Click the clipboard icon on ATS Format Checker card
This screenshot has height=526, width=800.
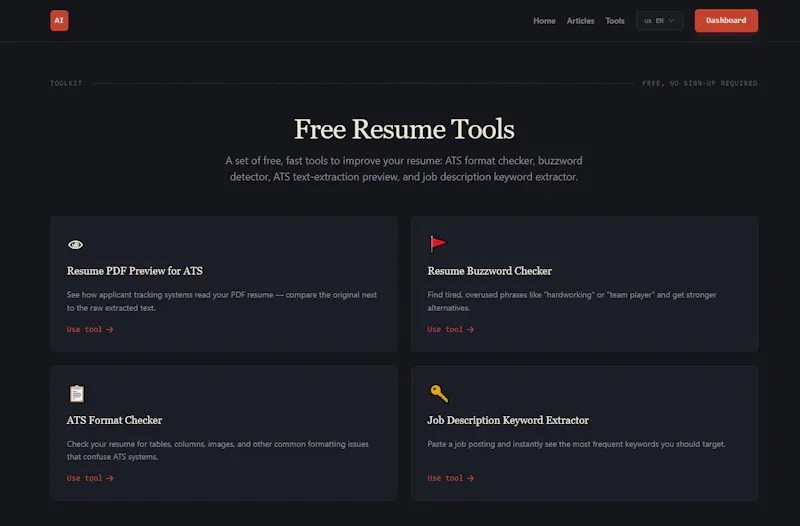[x=77, y=393]
